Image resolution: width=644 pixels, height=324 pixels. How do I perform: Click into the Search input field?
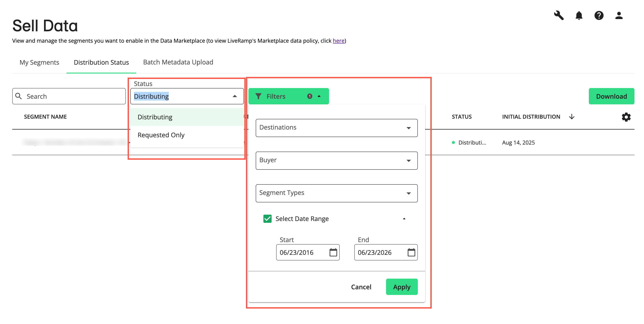click(69, 96)
